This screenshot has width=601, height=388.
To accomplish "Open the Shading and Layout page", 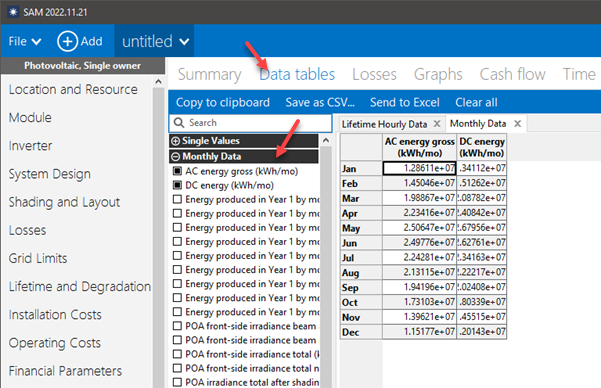I will pyautogui.click(x=64, y=202).
